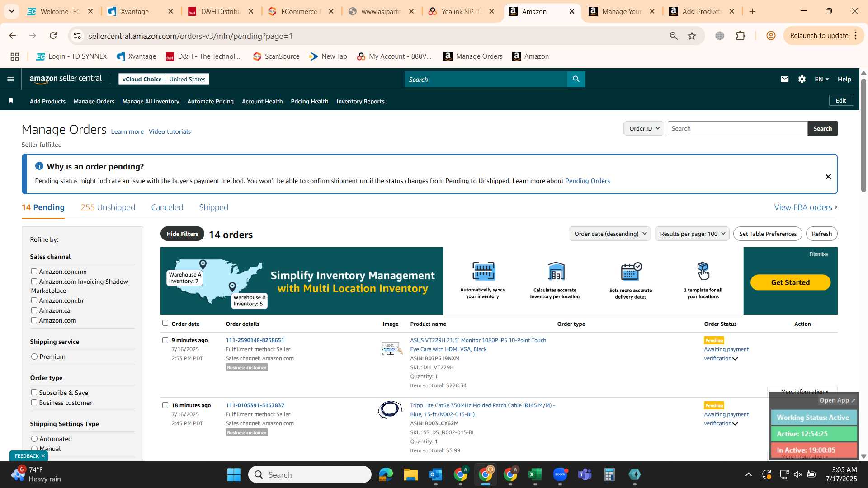
Task: Click the zoom magnifier icon in address bar
Action: tap(674, 36)
